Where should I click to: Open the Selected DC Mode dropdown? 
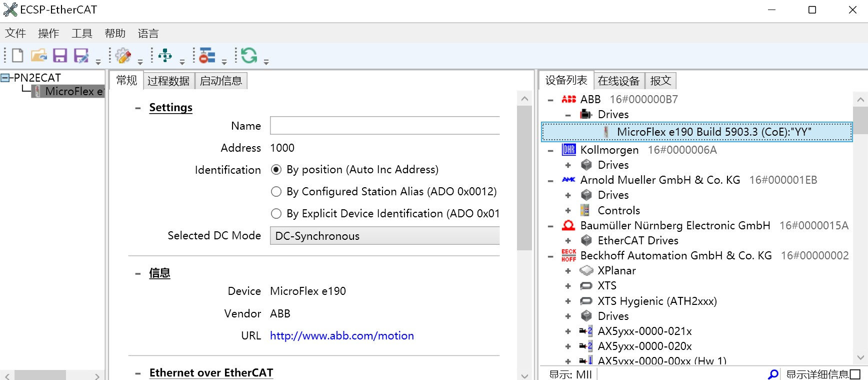click(x=384, y=236)
